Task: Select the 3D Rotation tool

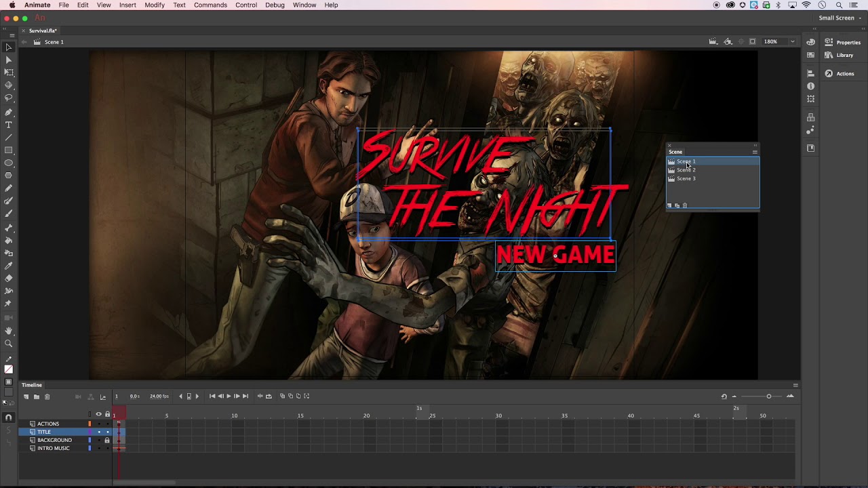Action: [x=9, y=85]
